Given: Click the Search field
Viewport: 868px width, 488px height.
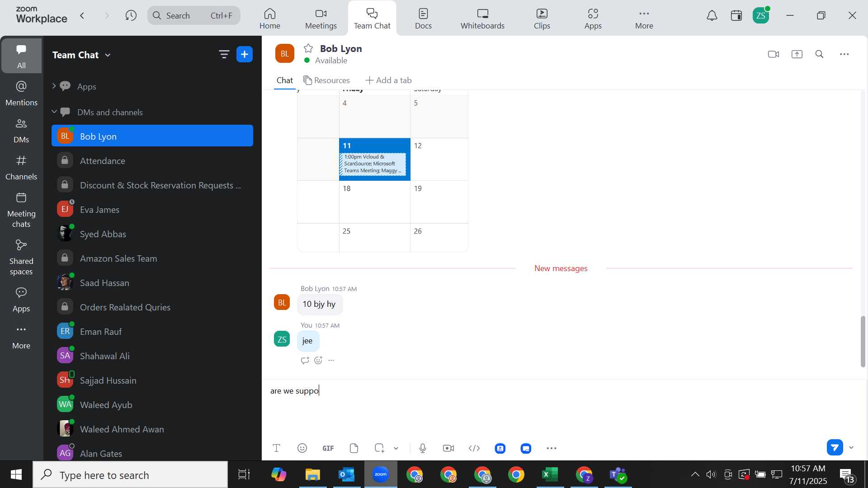Looking at the screenshot, I should click(x=194, y=16).
